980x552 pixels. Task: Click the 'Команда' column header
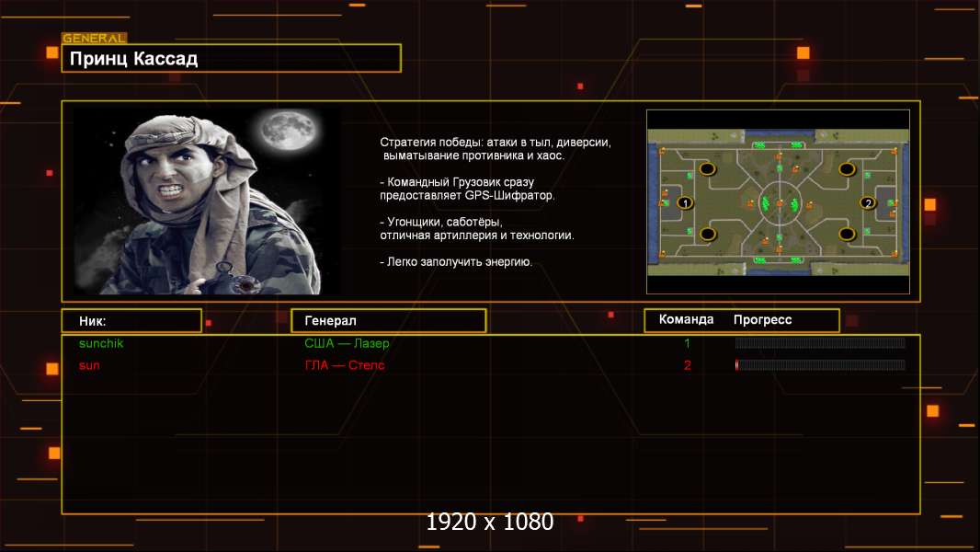coord(686,319)
